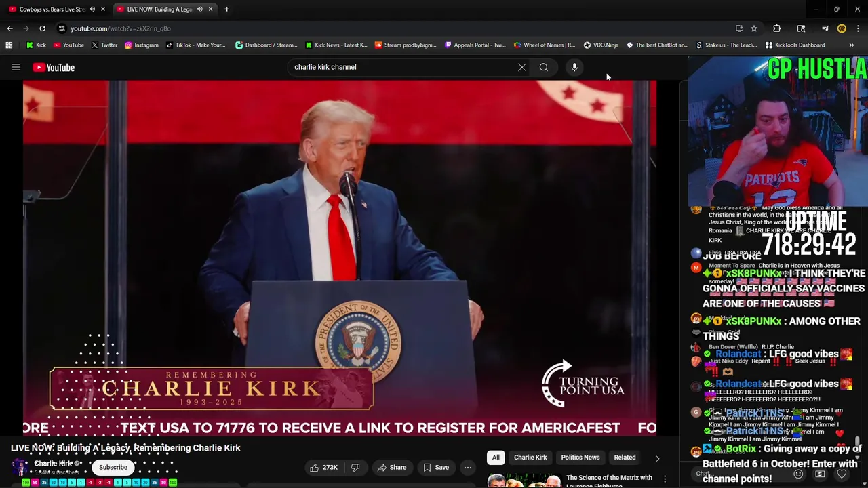Image resolution: width=868 pixels, height=488 pixels.
Task: Like the video showing 273K
Action: pyautogui.click(x=324, y=467)
